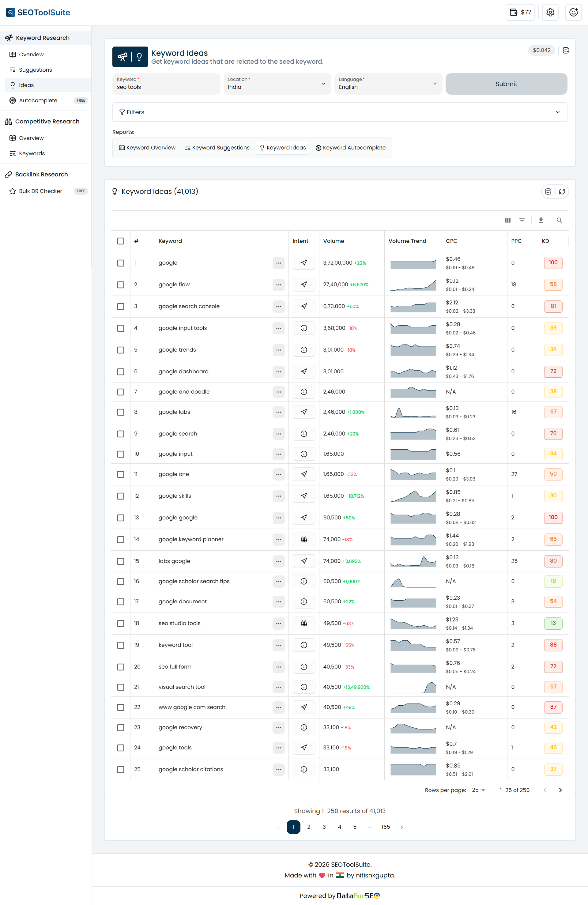588x905 pixels.
Task: Open the wallet balance showing $77
Action: [520, 12]
